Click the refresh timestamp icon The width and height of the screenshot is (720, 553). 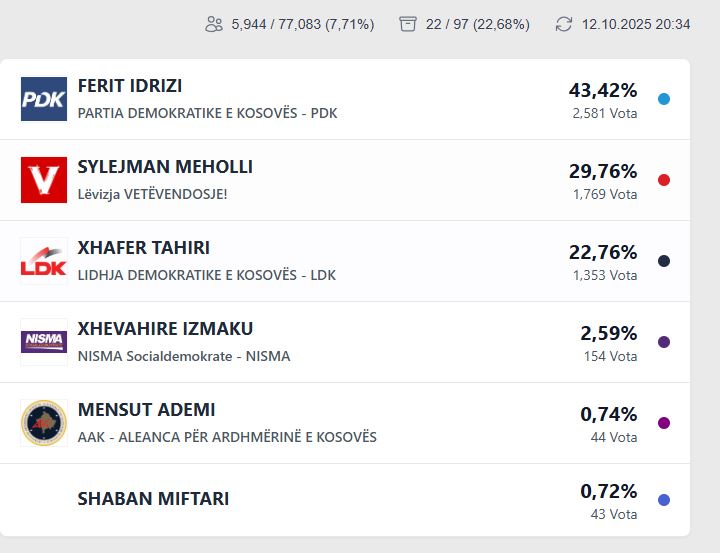coord(564,24)
